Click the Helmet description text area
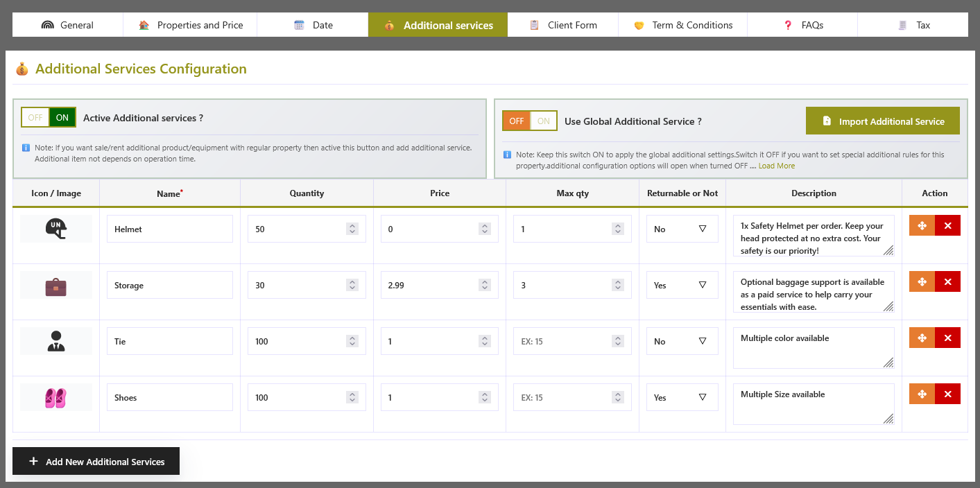The image size is (980, 488). [814, 236]
